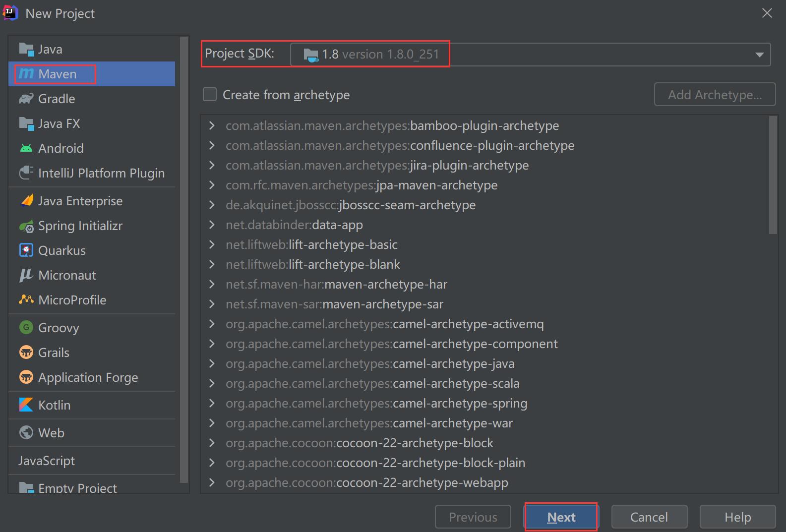The image size is (786, 532).
Task: Choose Java Enterprise project type
Action: (x=92, y=201)
